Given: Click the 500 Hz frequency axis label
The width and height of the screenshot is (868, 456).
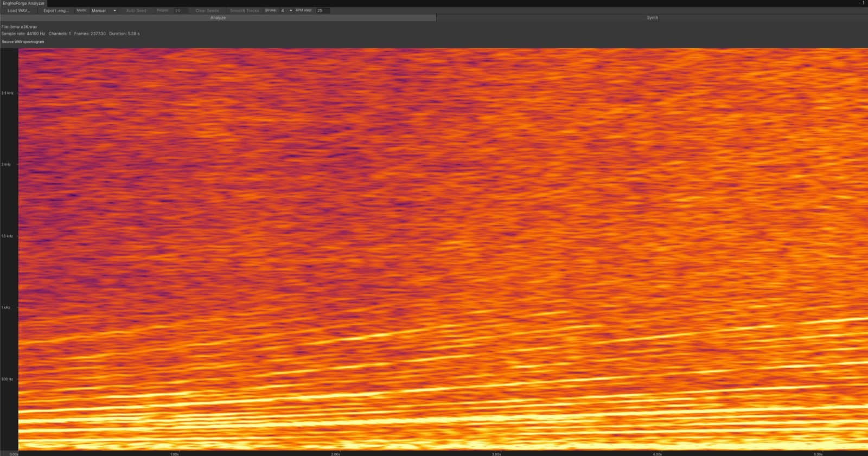Looking at the screenshot, I should click(x=7, y=379).
